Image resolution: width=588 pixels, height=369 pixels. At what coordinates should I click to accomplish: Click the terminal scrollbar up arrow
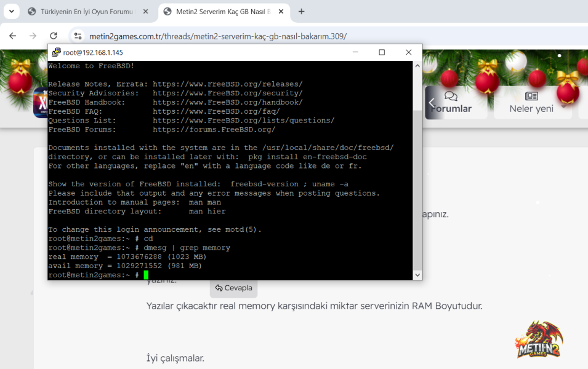417,66
